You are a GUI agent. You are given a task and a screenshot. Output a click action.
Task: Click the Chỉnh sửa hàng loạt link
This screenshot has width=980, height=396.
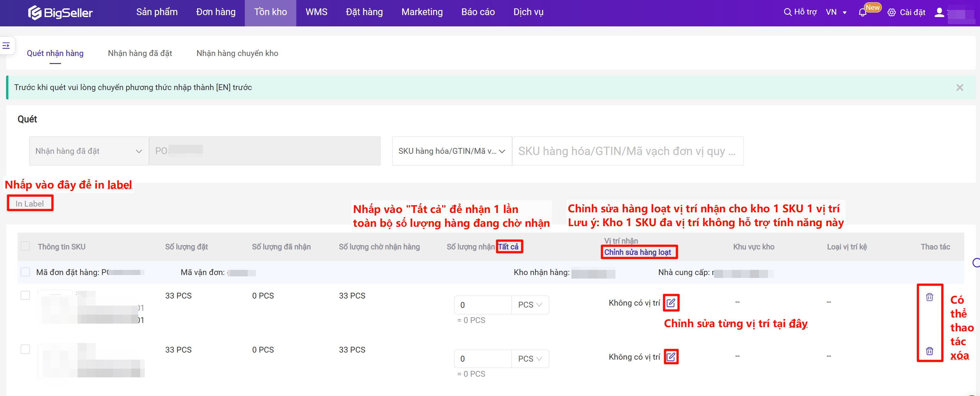coord(637,252)
